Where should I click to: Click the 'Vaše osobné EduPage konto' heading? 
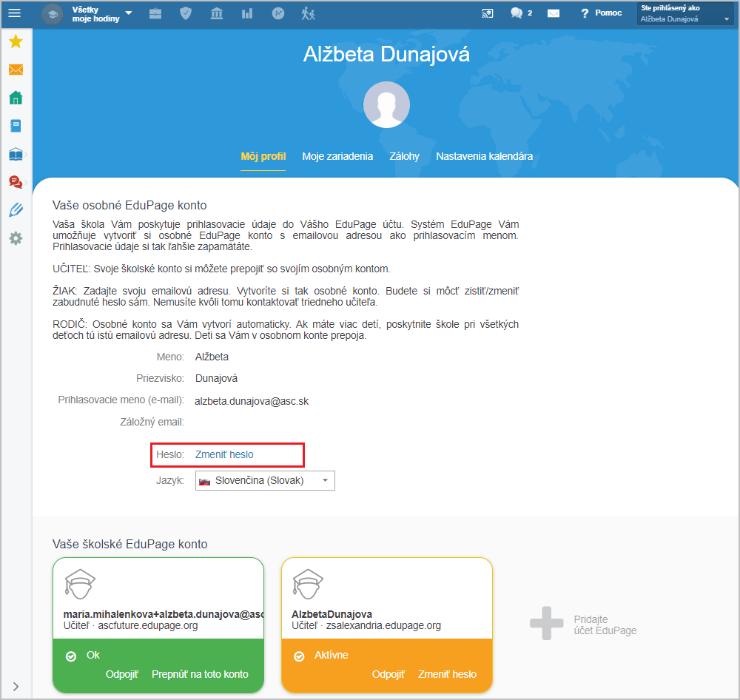coord(129,205)
